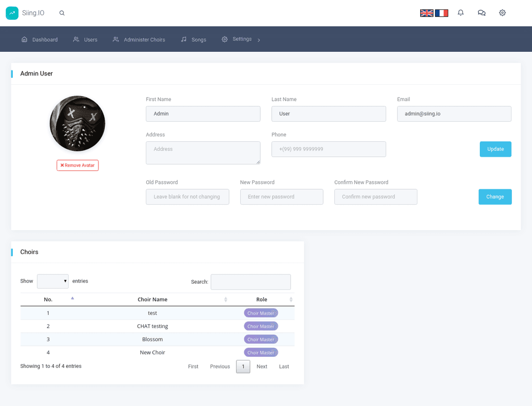Sort table by Role column
Image resolution: width=532 pixels, height=406 pixels.
(262, 300)
